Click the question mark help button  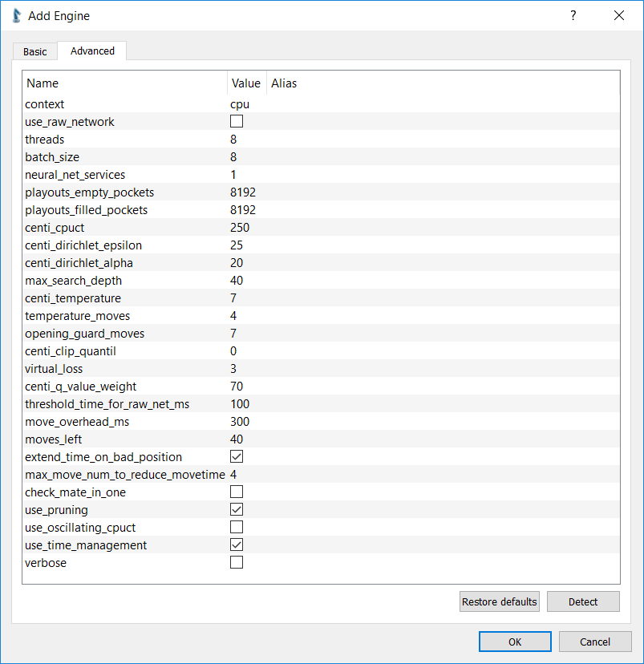pyautogui.click(x=573, y=16)
